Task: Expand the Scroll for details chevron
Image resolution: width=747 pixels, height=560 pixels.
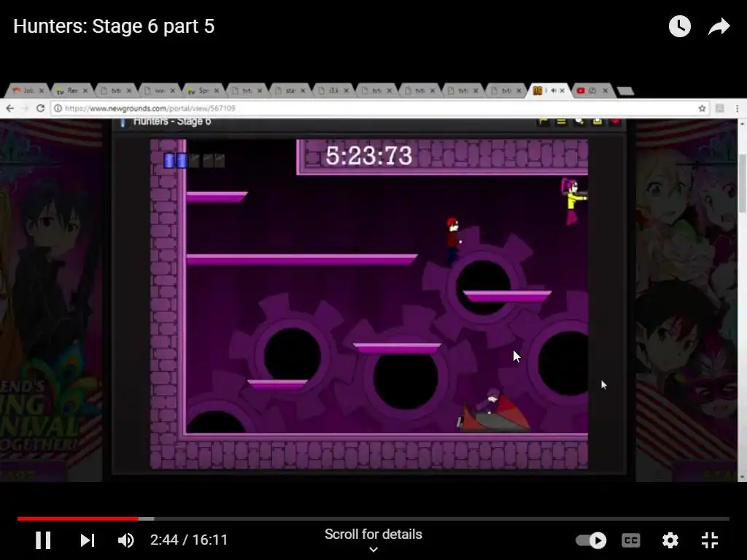Action: click(373, 550)
